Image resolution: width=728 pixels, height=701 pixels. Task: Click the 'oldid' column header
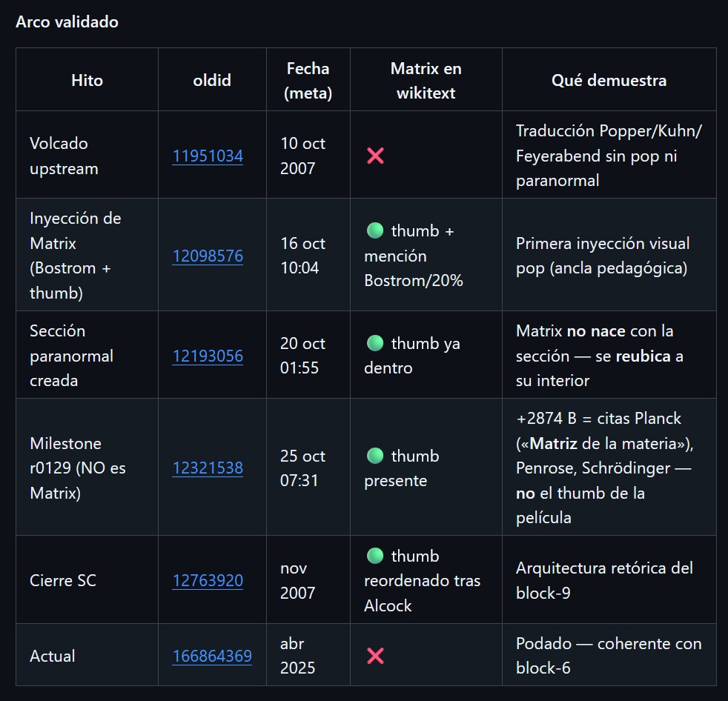coord(212,80)
